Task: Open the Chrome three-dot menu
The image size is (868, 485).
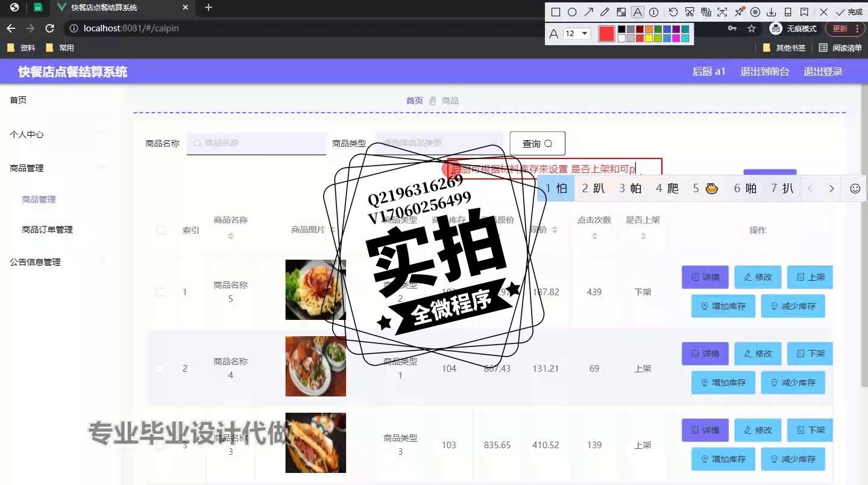Action: point(858,28)
